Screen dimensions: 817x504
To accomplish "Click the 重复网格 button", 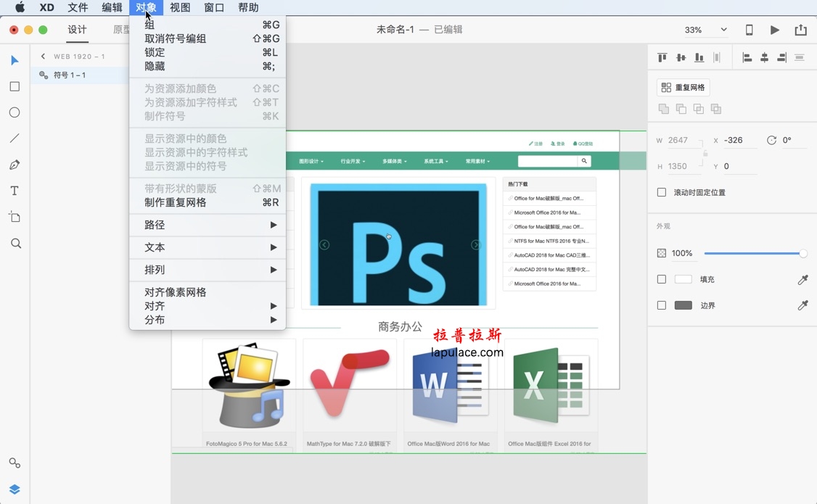I will coord(683,87).
